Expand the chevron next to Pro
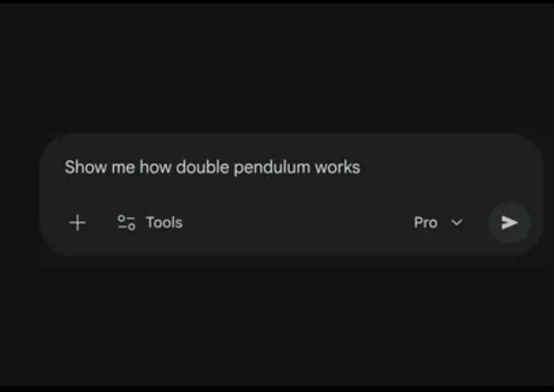The height and width of the screenshot is (392, 554). coord(457,223)
